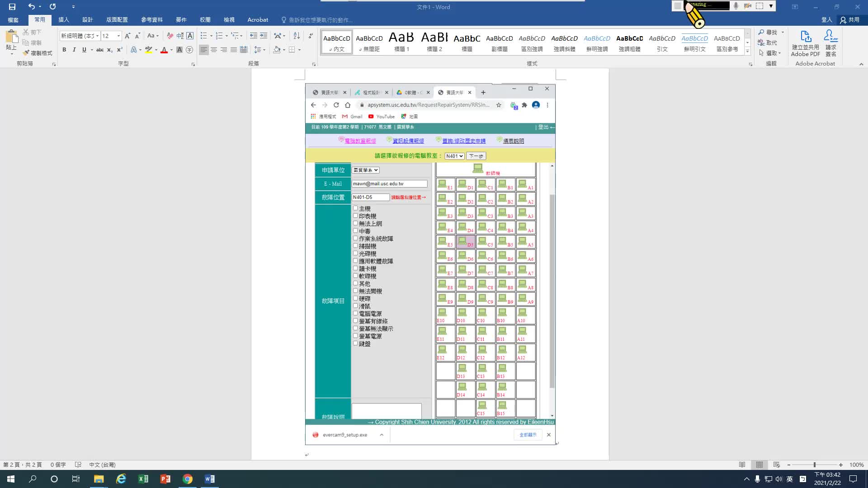This screenshot has width=868, height=488.
Task: Apply center paragraph alignment
Action: (214, 50)
